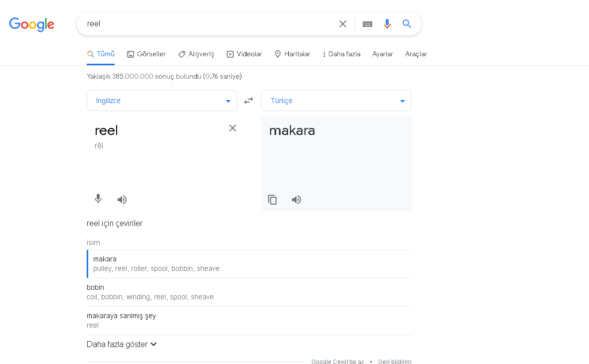Viewport: 589px width, 364px height.
Task: Open the Ayarlar menu
Action: tap(383, 54)
